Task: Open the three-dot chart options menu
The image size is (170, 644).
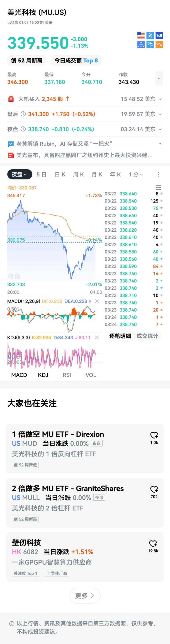Action: click(158, 174)
